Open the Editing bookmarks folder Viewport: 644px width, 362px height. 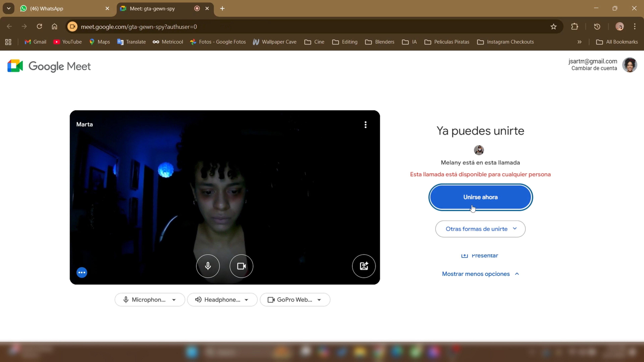(344, 42)
